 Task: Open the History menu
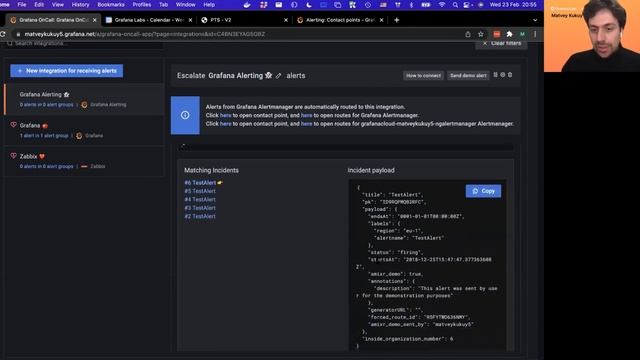click(80, 5)
